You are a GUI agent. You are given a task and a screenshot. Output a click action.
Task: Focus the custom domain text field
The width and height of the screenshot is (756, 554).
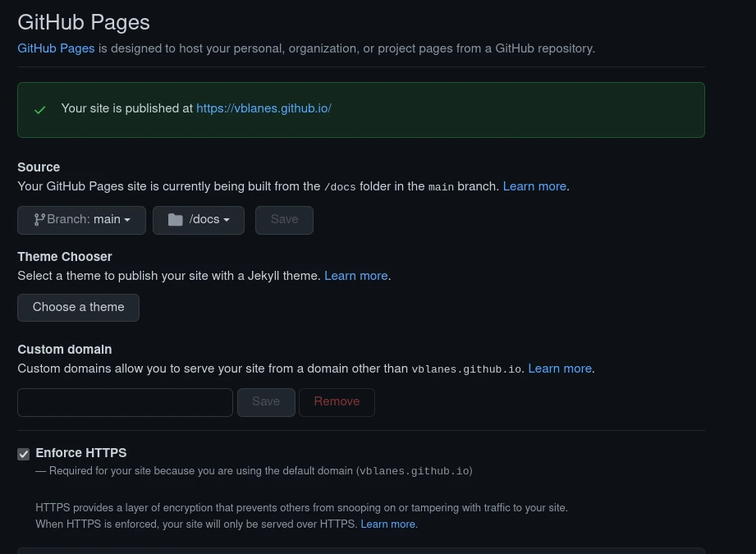(x=125, y=402)
